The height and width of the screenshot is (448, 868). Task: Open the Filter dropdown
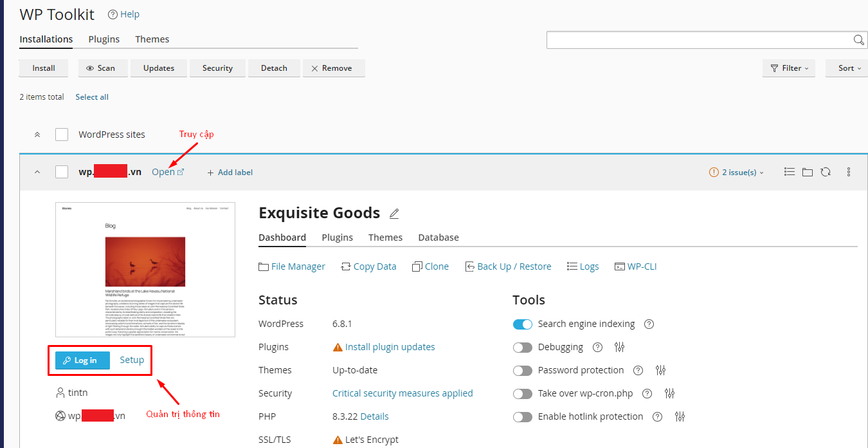(788, 68)
